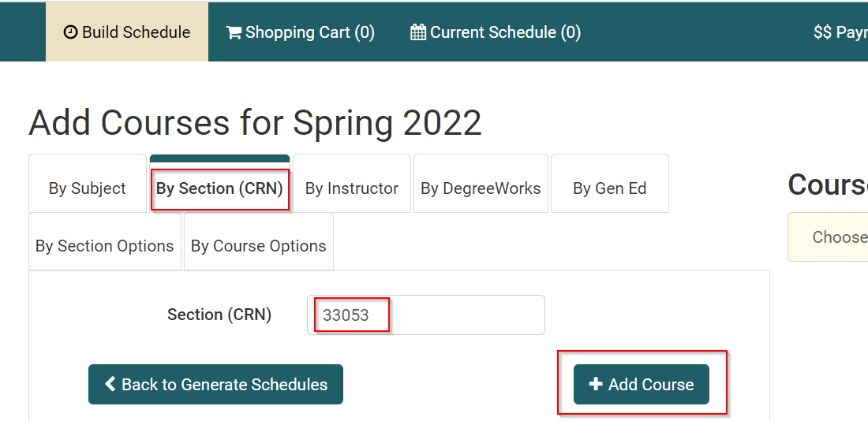Select the By Gen Ed tab
The width and height of the screenshot is (868, 421).
pyautogui.click(x=609, y=188)
